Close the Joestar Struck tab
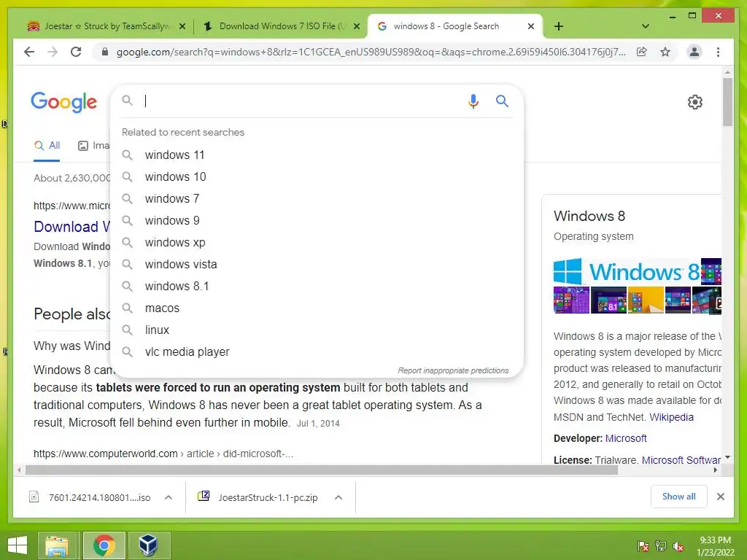 click(182, 26)
